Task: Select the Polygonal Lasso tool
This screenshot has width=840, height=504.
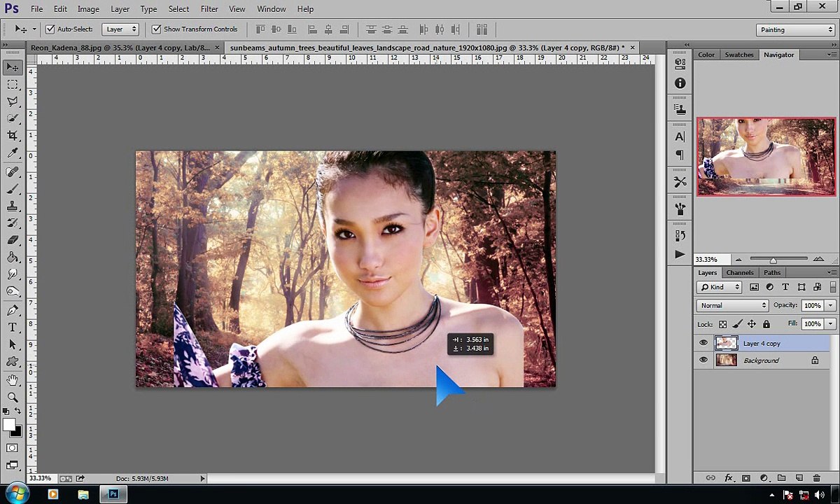Action: click(13, 101)
